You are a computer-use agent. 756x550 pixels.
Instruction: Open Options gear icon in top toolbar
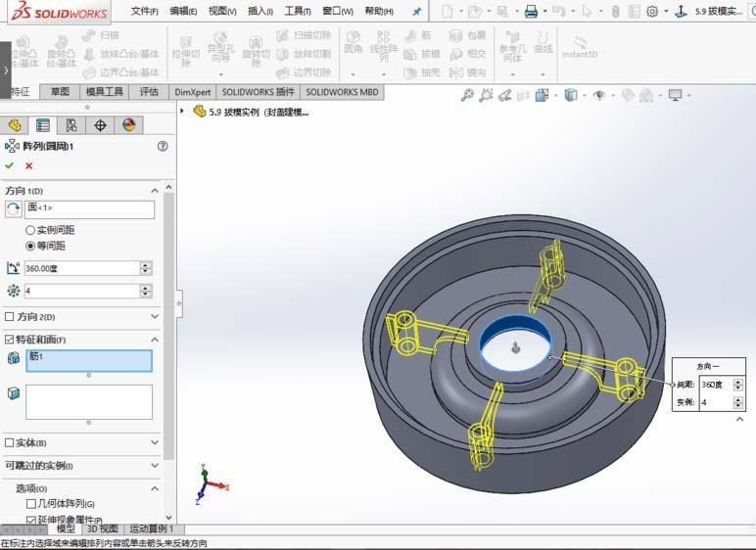(x=652, y=11)
